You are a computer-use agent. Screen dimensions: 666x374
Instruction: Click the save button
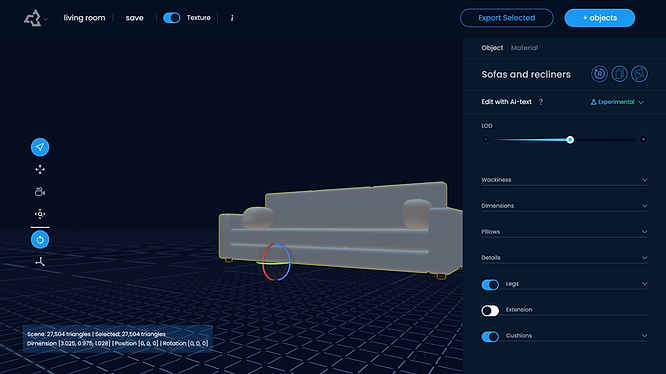coord(134,18)
